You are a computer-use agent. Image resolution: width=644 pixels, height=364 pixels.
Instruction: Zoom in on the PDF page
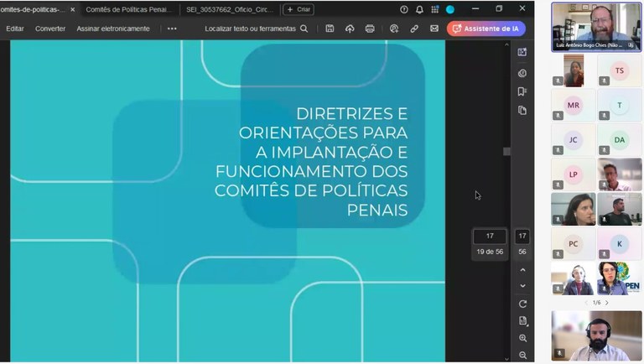coord(522,338)
